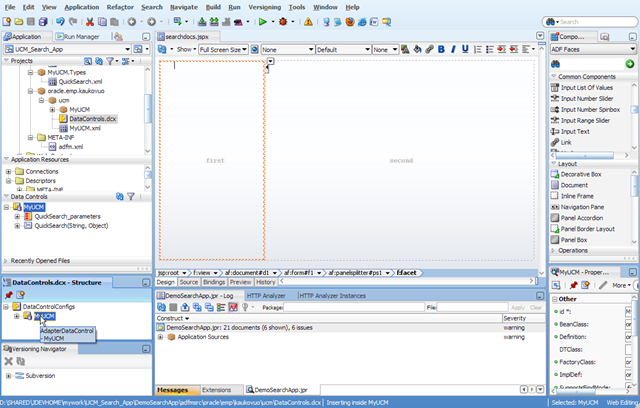Click the Debug bug icon in the toolbar
This screenshot has height=408, width=640.
pos(283,22)
